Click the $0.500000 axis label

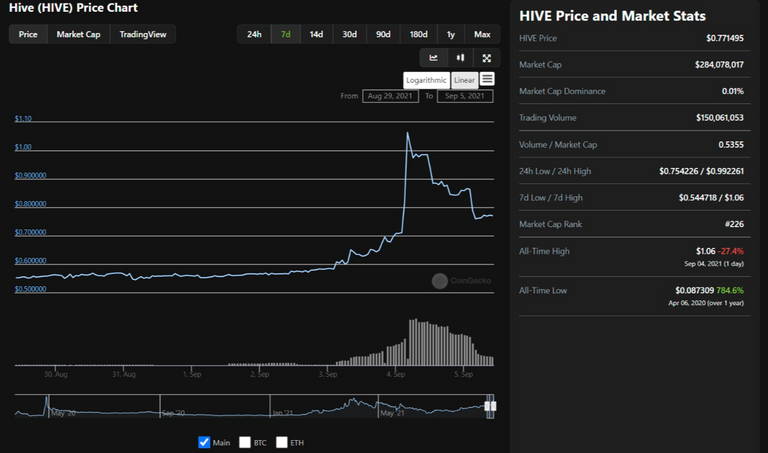(30, 289)
